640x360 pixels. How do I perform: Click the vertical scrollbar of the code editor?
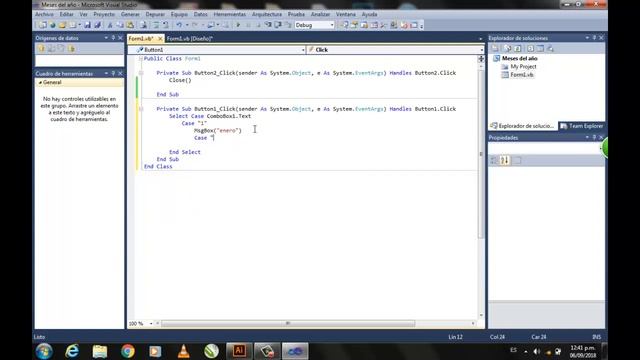(481, 154)
